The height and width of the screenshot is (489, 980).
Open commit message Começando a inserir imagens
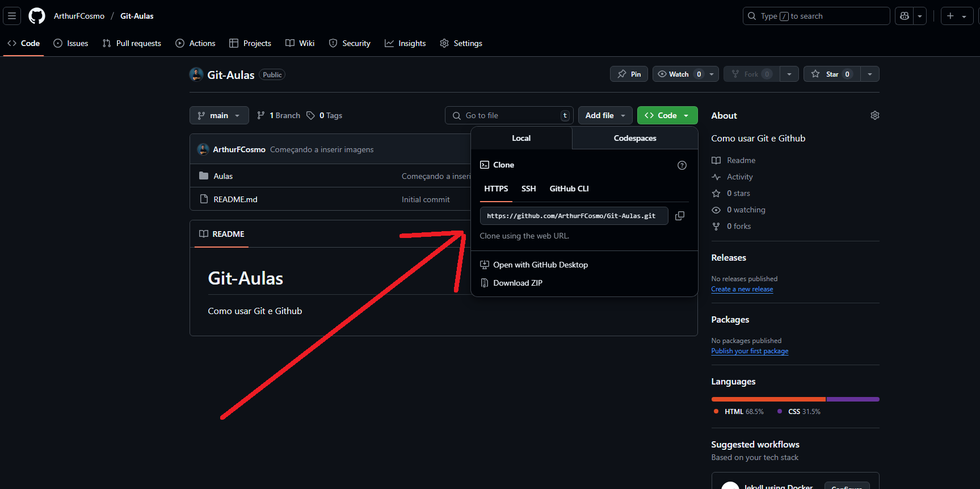[x=322, y=149]
